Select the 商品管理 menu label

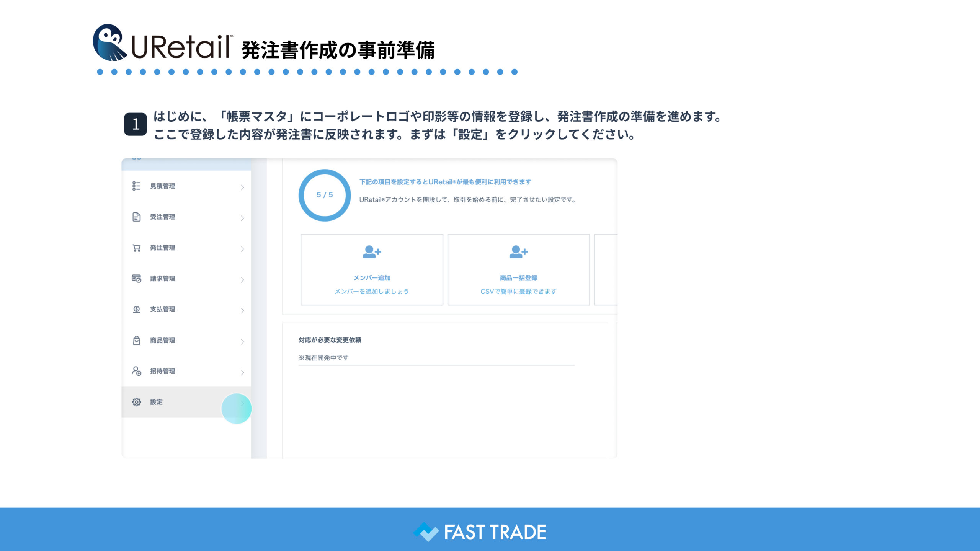(x=162, y=340)
